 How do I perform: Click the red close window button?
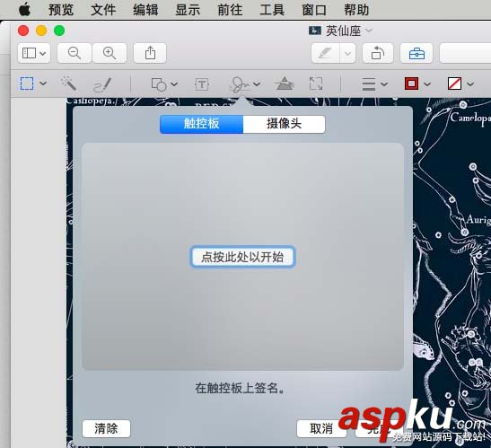[23, 31]
